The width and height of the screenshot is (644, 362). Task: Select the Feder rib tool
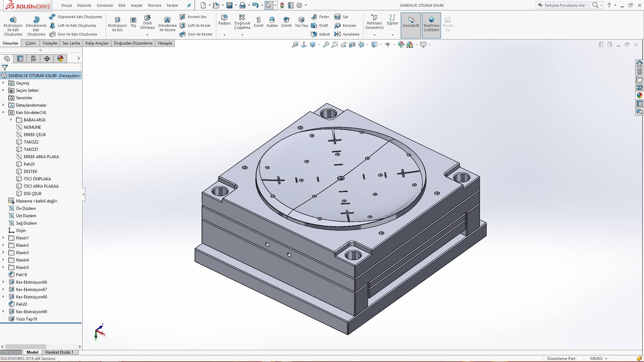point(320,17)
